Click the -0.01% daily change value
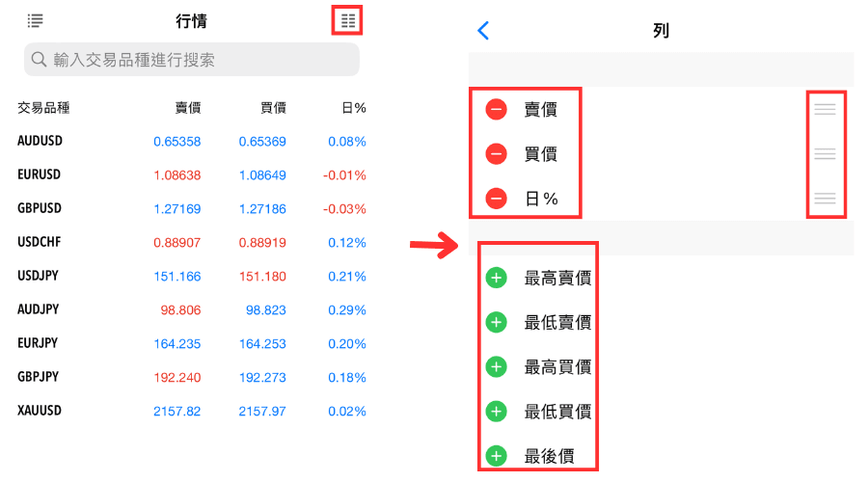 [x=344, y=175]
